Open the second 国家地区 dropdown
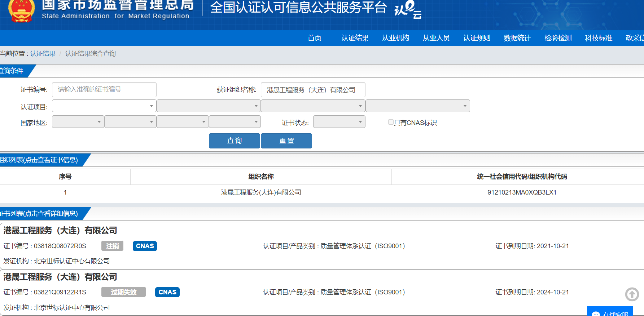The height and width of the screenshot is (316, 644). point(130,122)
